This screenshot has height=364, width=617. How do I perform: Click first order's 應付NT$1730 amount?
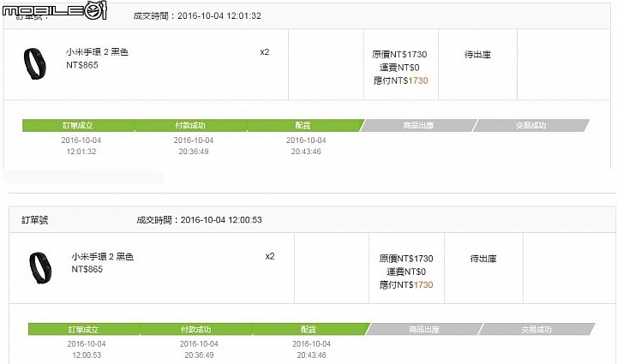point(400,81)
